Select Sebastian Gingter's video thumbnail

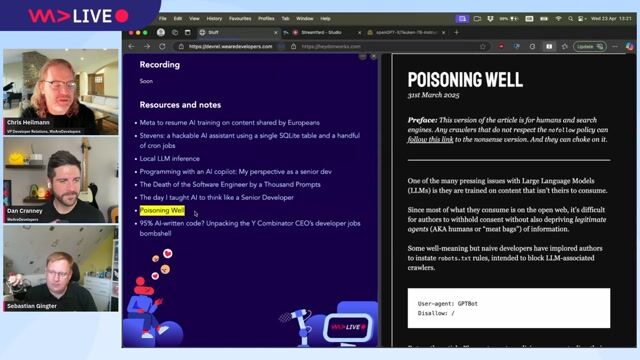[61, 269]
